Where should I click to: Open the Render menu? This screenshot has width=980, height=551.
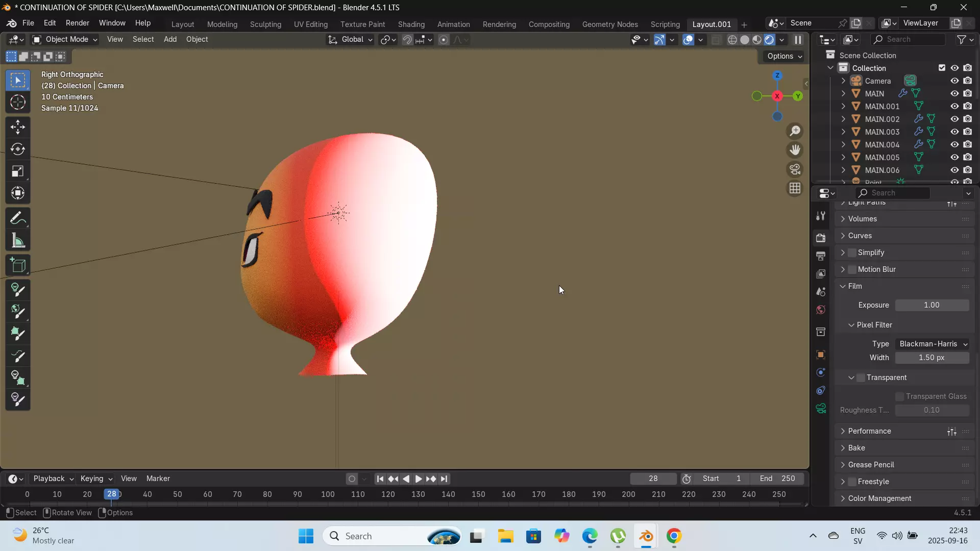point(78,23)
